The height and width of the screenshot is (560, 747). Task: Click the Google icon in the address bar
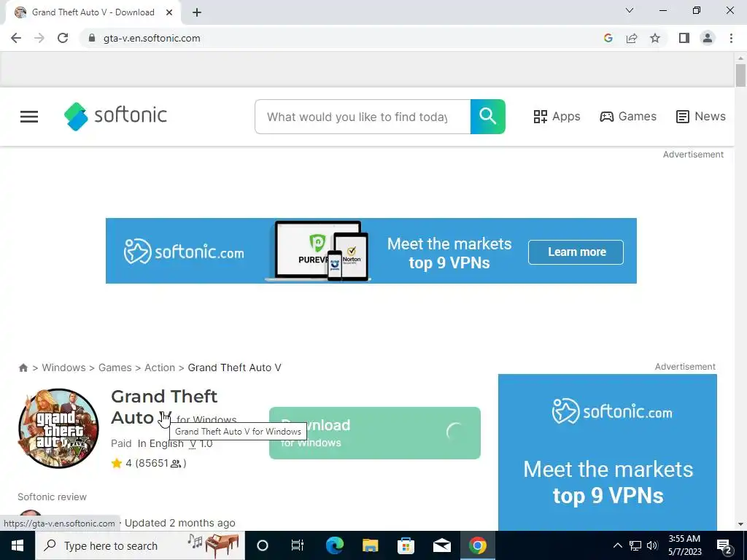(608, 38)
